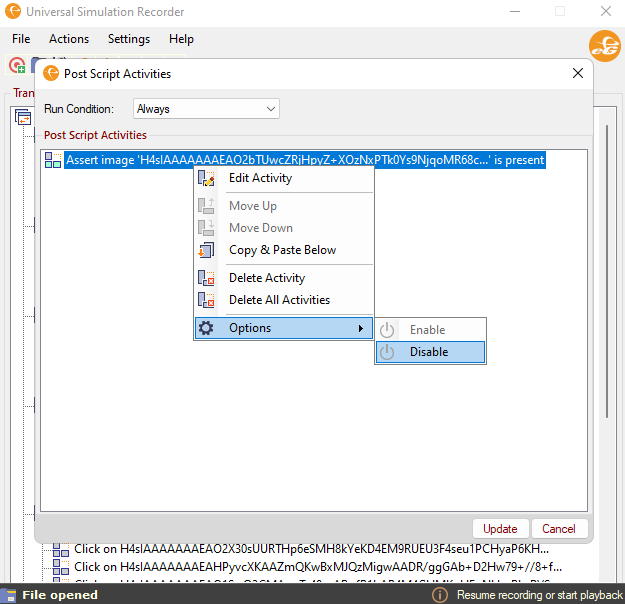This screenshot has height=604, width=625.
Task: Click the Delete Activity icon
Action: coord(207,278)
